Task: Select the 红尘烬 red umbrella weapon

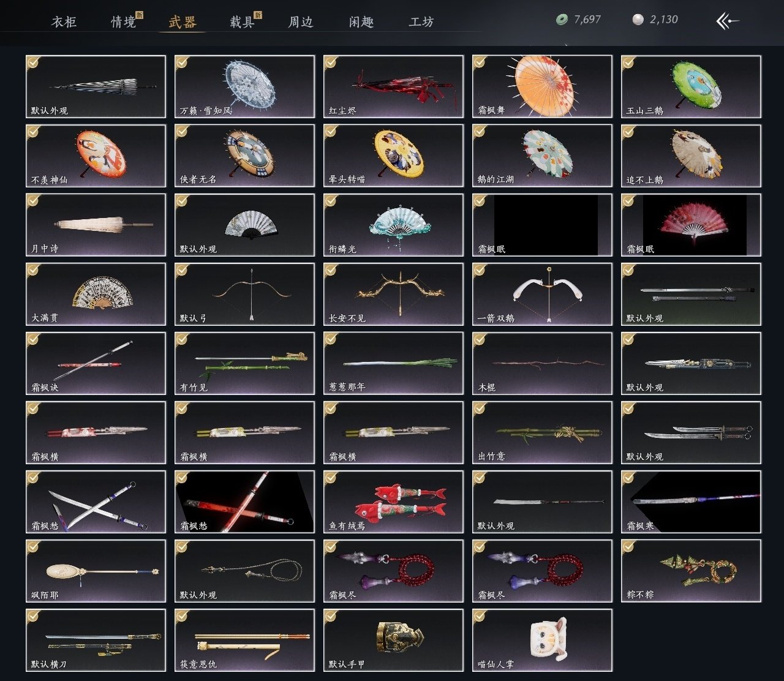Action: (x=393, y=86)
